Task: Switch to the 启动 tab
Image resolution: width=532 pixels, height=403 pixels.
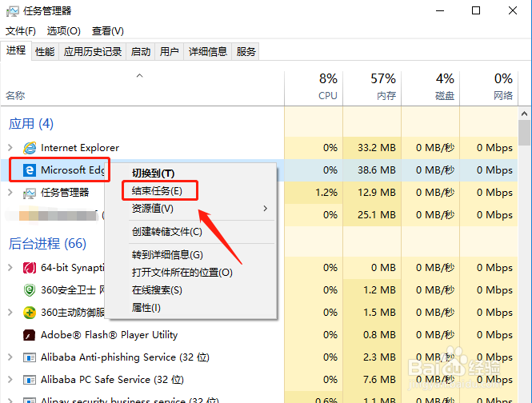Action: coord(141,52)
